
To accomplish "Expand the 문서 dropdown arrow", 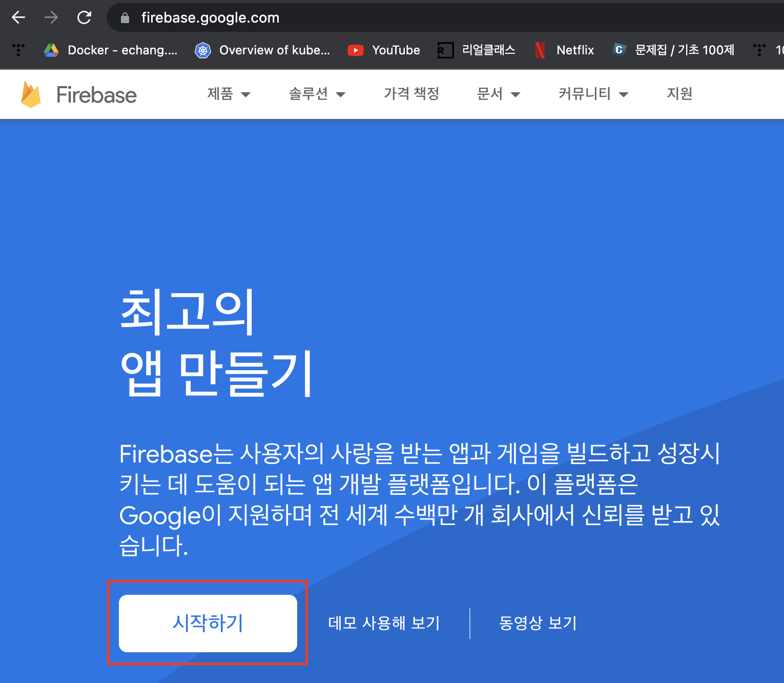I will [515, 94].
